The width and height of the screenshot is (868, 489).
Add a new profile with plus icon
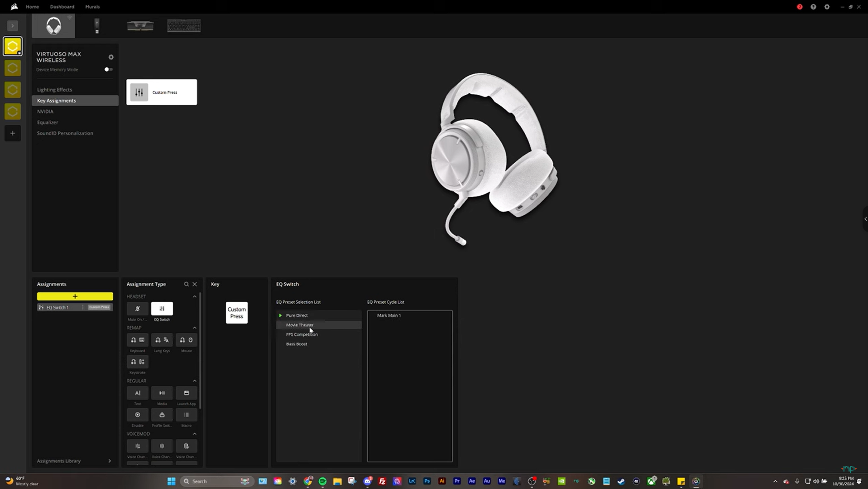coord(13,133)
